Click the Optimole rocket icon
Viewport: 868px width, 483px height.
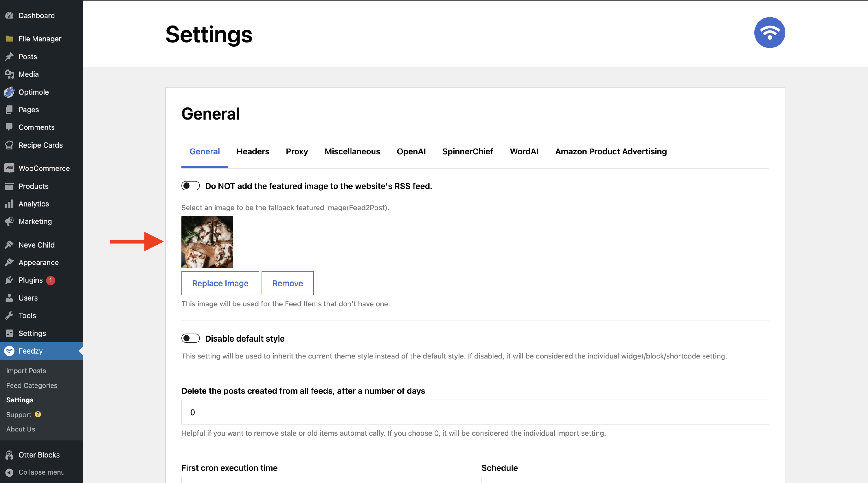tap(10, 92)
